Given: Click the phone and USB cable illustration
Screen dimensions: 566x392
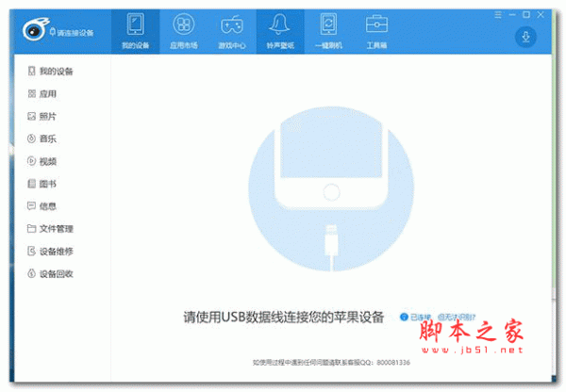Looking at the screenshot, I should pyautogui.click(x=331, y=189).
